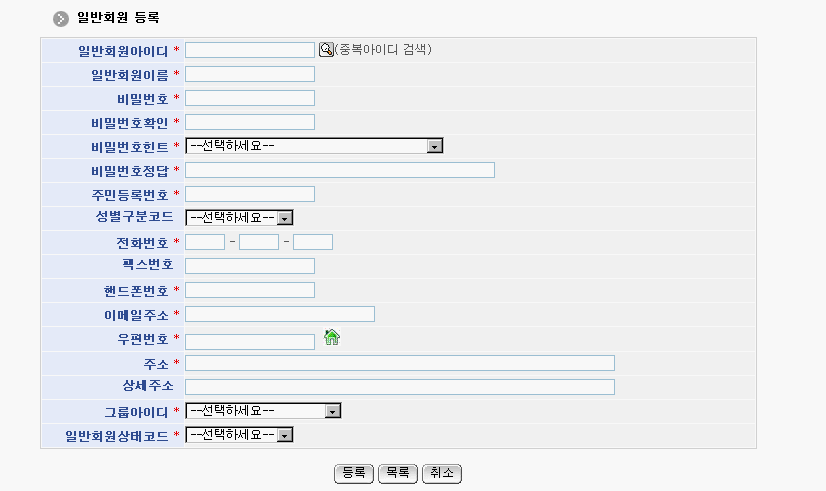Click the 일반회원이름 text field
The width and height of the screenshot is (826, 491).
pos(250,74)
